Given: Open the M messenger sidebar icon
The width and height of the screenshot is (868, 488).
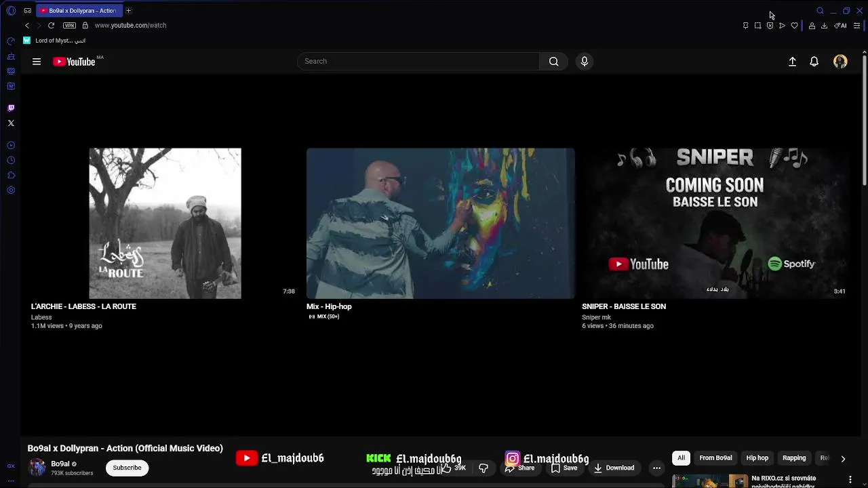Looking at the screenshot, I should pyautogui.click(x=11, y=86).
